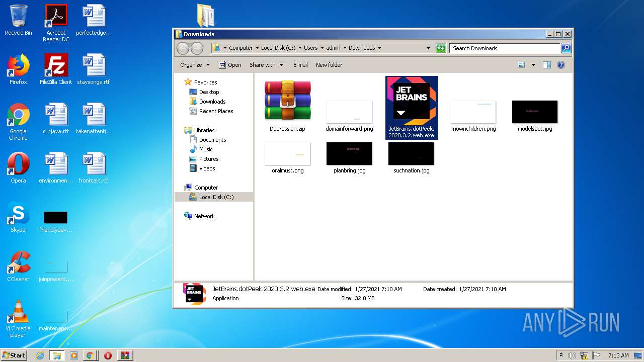Open Explorer help button
644x362 pixels.
click(x=561, y=65)
